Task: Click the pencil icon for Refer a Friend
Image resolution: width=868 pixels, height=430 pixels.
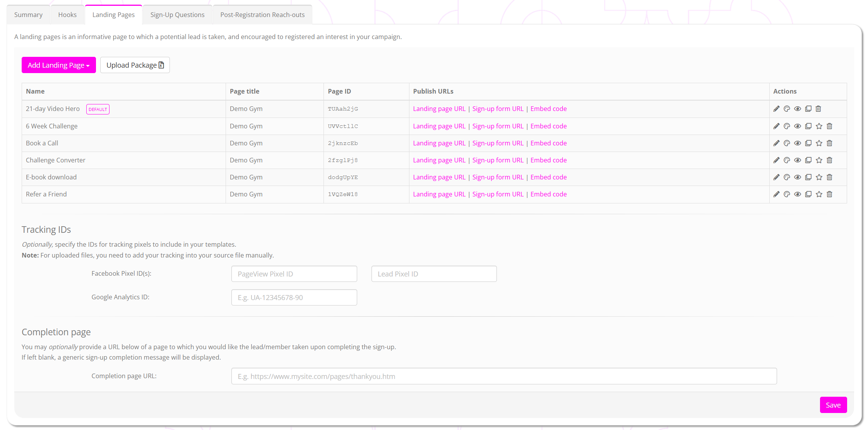Action: 776,194
